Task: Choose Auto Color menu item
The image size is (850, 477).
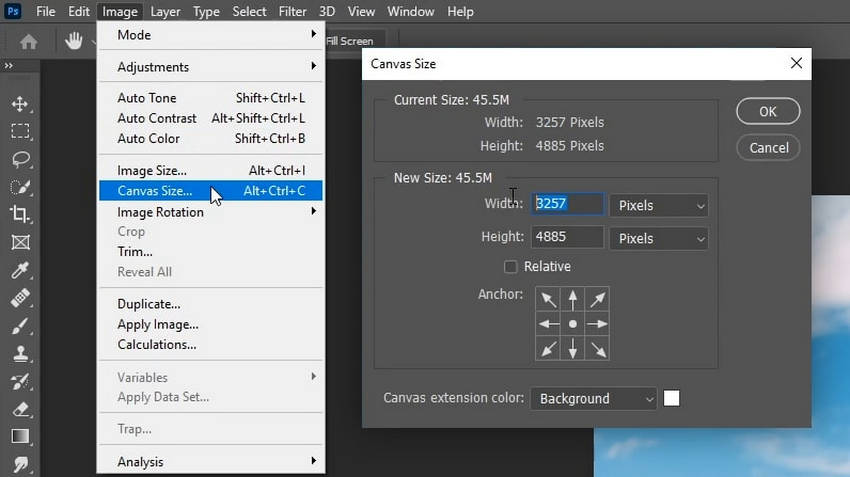Action: click(x=211, y=138)
